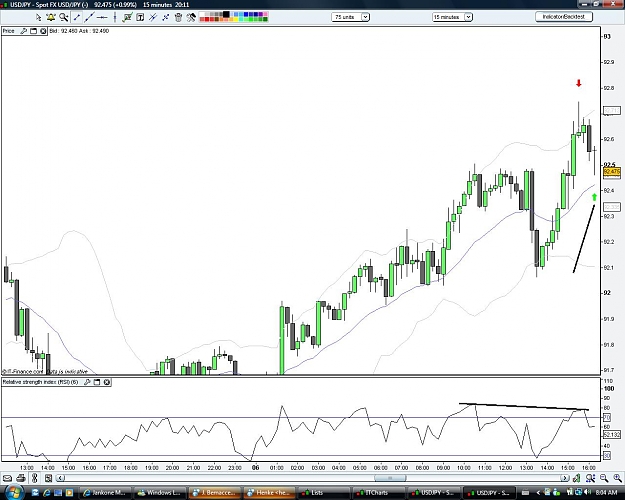Select the trend line drawing tool
Screen dimensions: 625x500
coord(89,17)
